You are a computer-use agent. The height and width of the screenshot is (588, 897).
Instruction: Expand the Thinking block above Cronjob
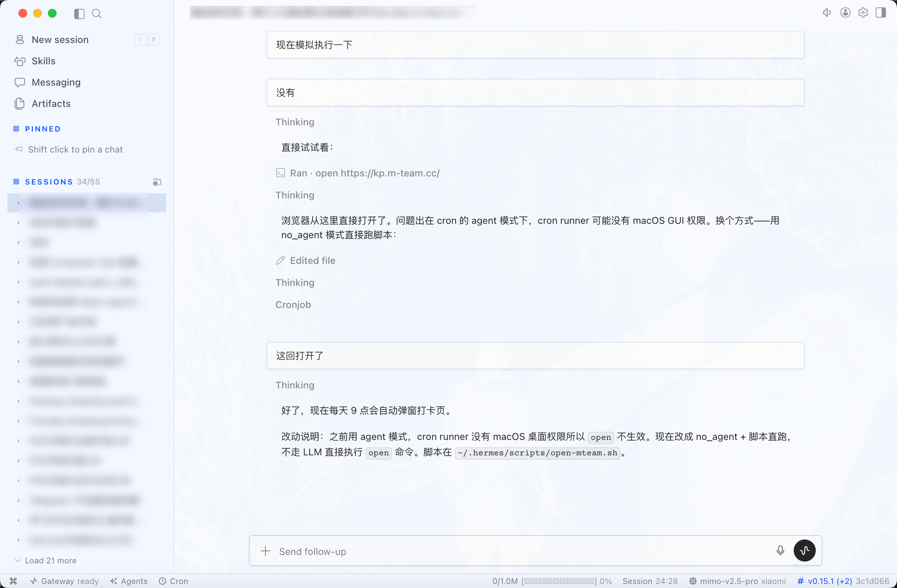coord(295,283)
